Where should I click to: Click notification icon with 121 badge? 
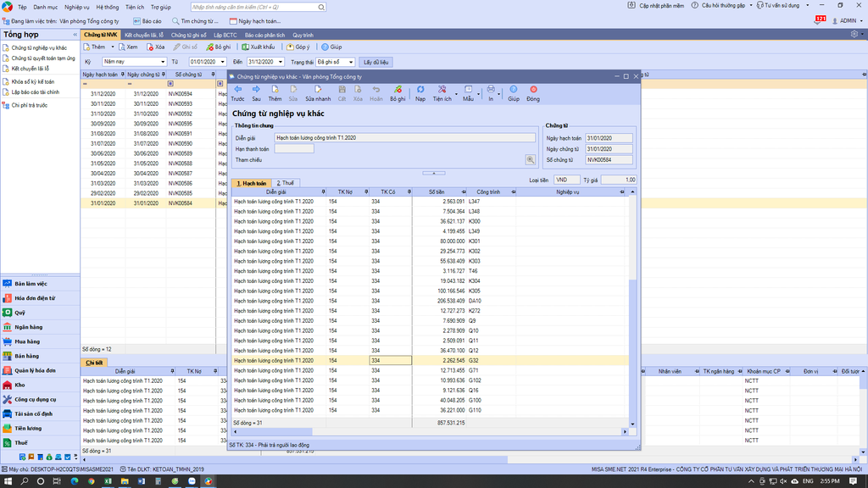[x=819, y=20]
